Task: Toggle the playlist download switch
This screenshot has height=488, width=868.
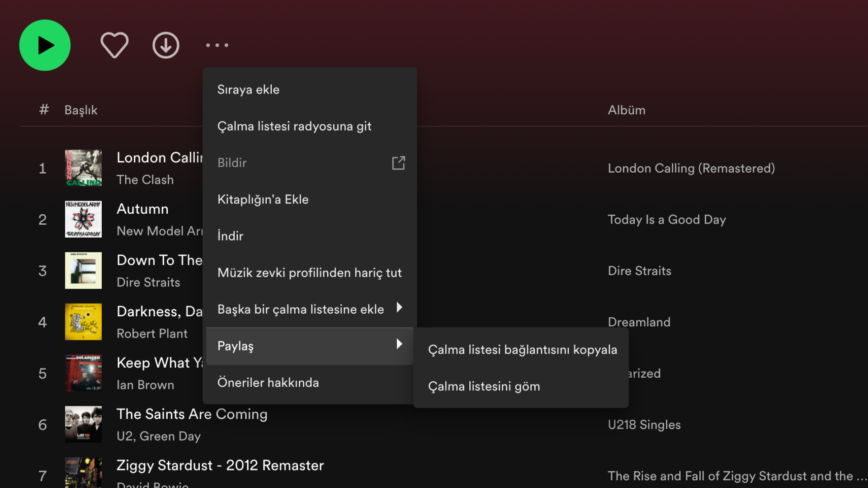Action: [230, 235]
